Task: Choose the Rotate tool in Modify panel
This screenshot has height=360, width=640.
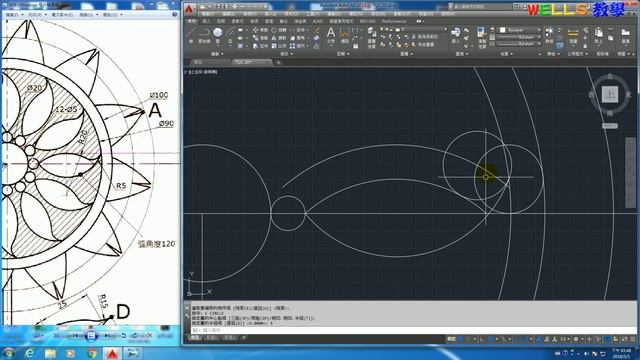Action: 278,30
